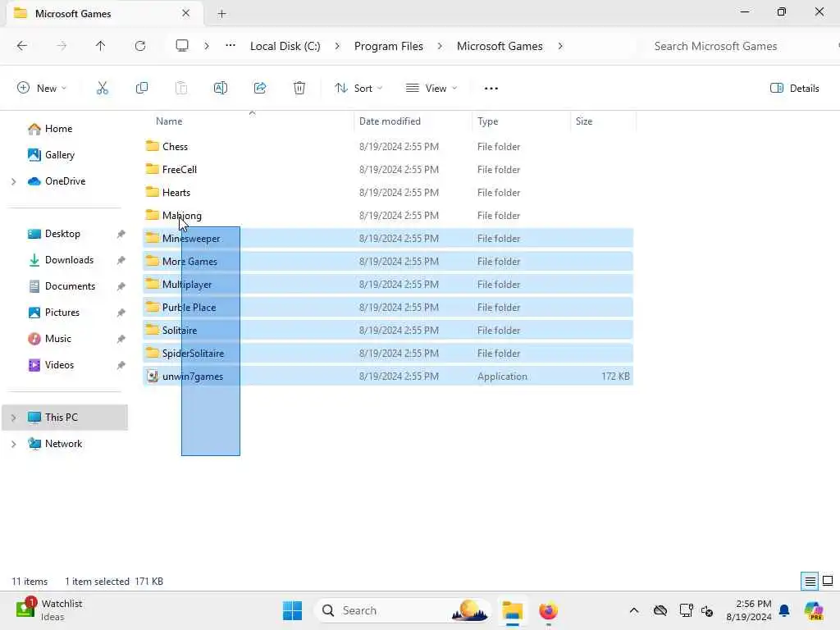Click the Cut scissors icon
The image size is (840, 630).
(x=103, y=88)
